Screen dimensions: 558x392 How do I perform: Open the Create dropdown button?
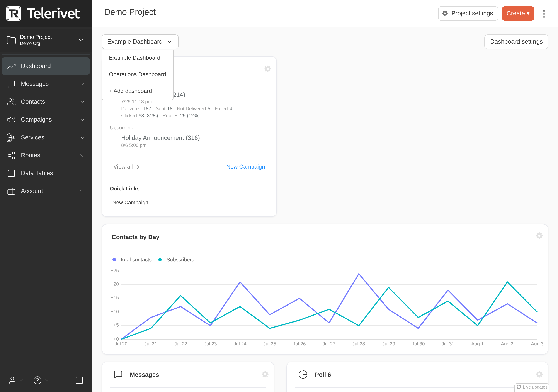[x=518, y=13]
